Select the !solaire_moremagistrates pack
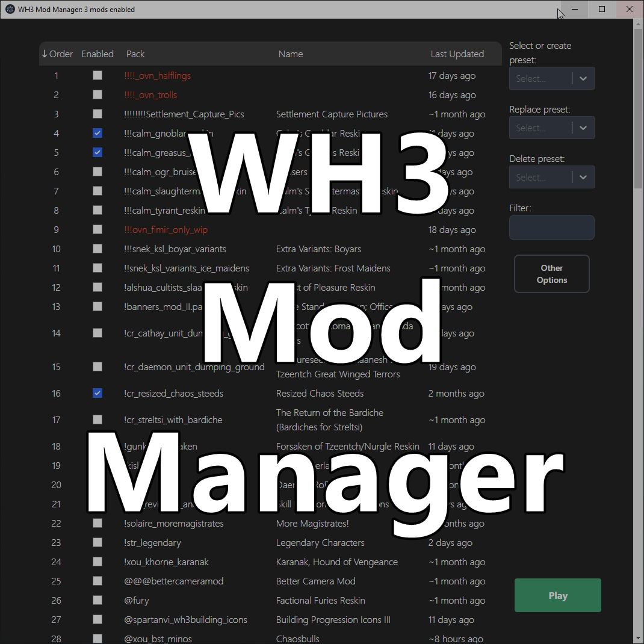644x644 pixels. 174,523
